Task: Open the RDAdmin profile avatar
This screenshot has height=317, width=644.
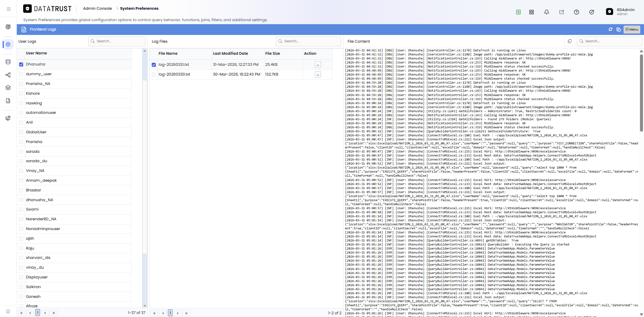Action: click(x=609, y=12)
